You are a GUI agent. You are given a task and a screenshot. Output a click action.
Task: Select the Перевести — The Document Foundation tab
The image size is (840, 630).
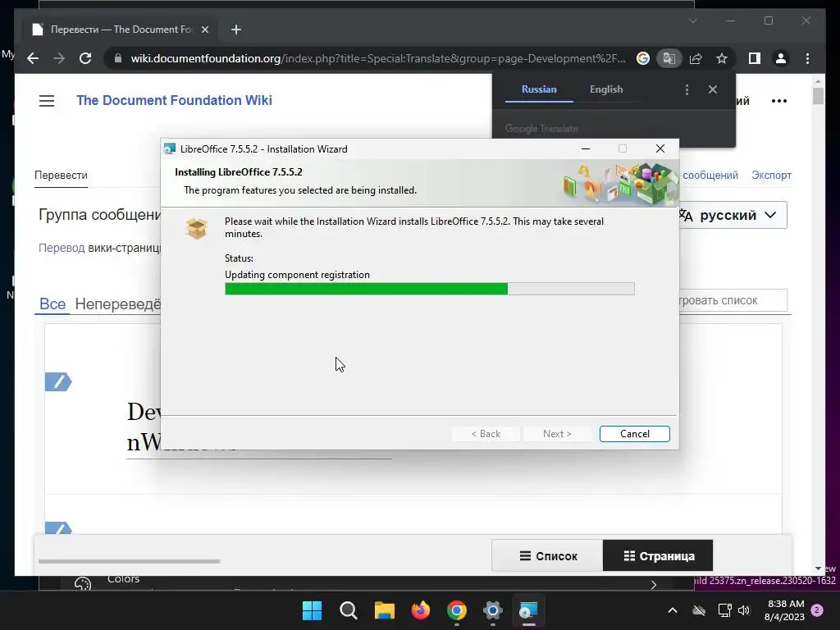tap(119, 30)
